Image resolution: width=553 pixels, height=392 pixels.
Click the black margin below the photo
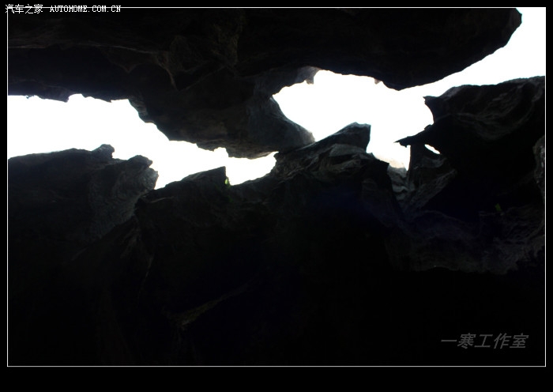pos(276,379)
